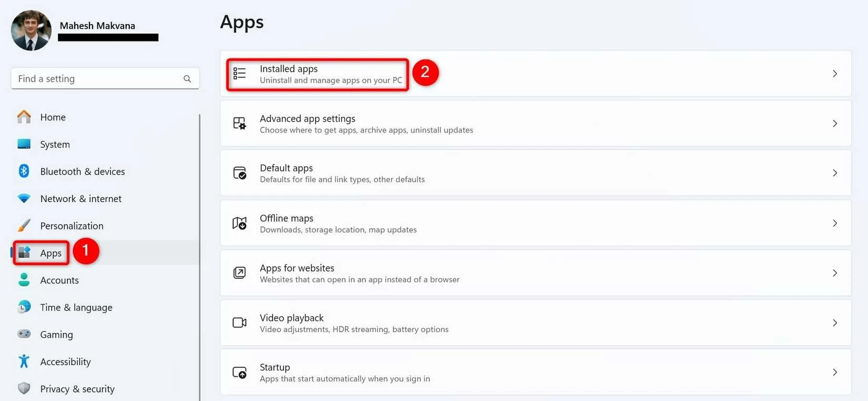Click the Video playback camera icon
The height and width of the screenshot is (401, 868).
pyautogui.click(x=239, y=323)
